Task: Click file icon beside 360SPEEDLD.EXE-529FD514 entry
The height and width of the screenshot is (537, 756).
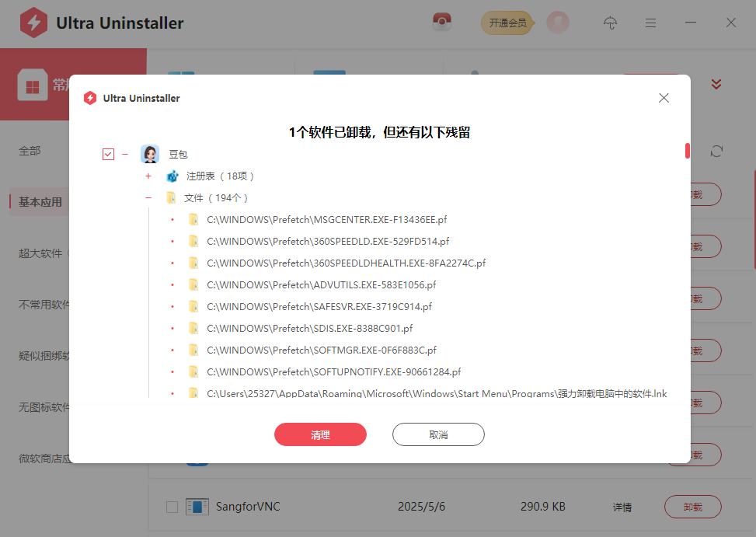Action: [193, 242]
